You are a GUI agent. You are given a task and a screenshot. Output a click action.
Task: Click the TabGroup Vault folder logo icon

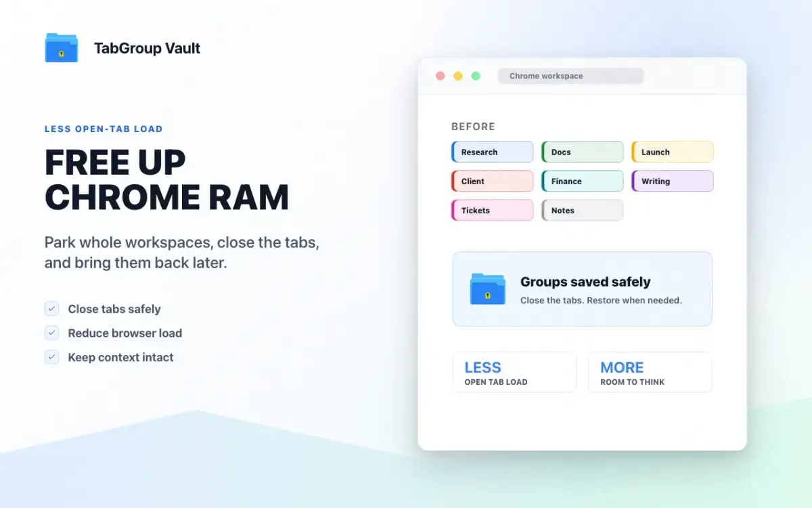pyautogui.click(x=62, y=48)
